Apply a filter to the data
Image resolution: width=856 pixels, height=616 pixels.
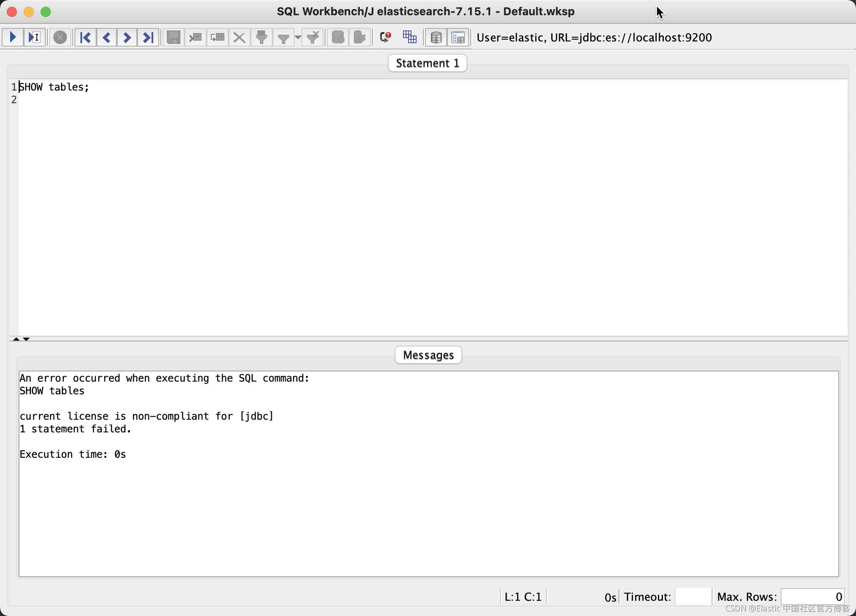coord(262,37)
